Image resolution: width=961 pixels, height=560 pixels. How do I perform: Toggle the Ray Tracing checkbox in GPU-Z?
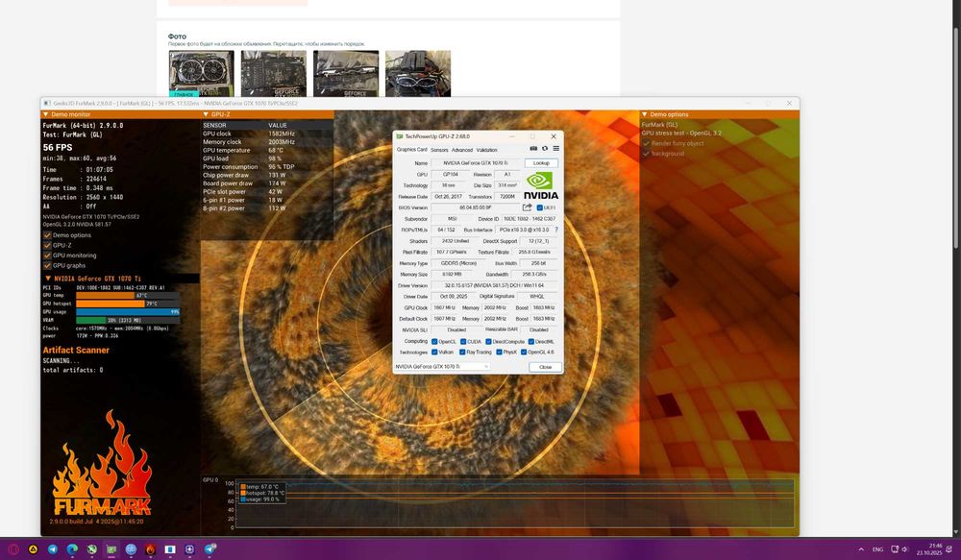coord(462,353)
